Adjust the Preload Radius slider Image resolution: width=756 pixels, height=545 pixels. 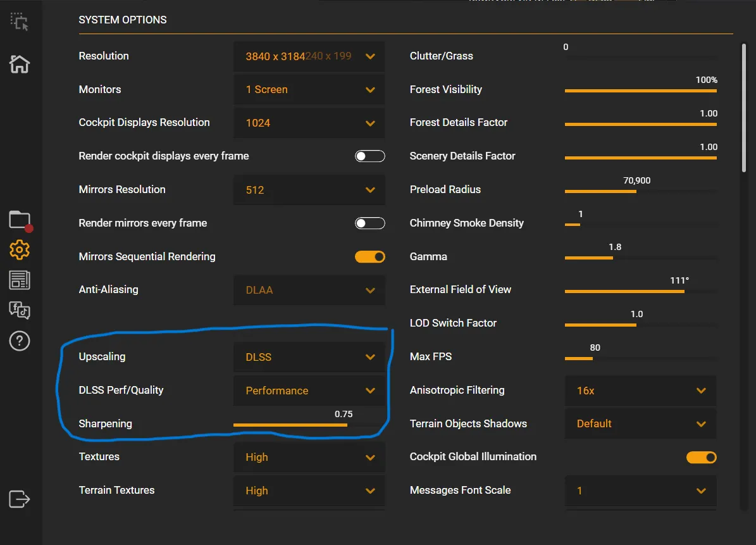pyautogui.click(x=641, y=191)
